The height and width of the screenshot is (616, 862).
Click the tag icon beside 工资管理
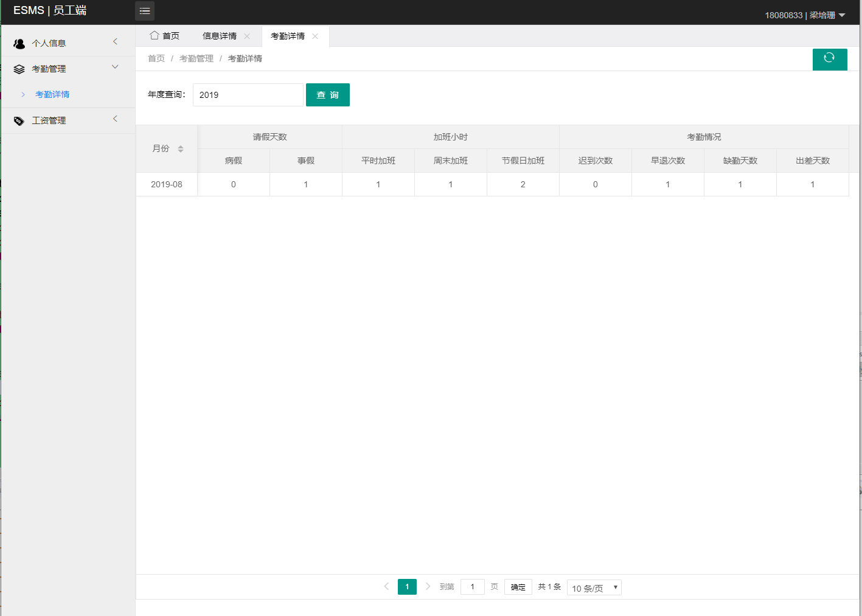[19, 120]
